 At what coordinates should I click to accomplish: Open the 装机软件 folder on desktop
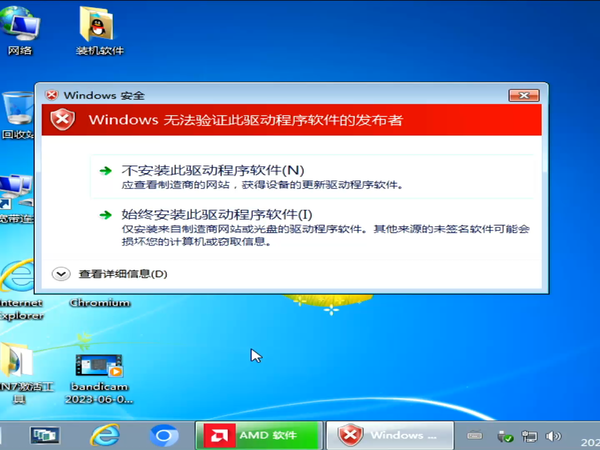click(x=99, y=31)
